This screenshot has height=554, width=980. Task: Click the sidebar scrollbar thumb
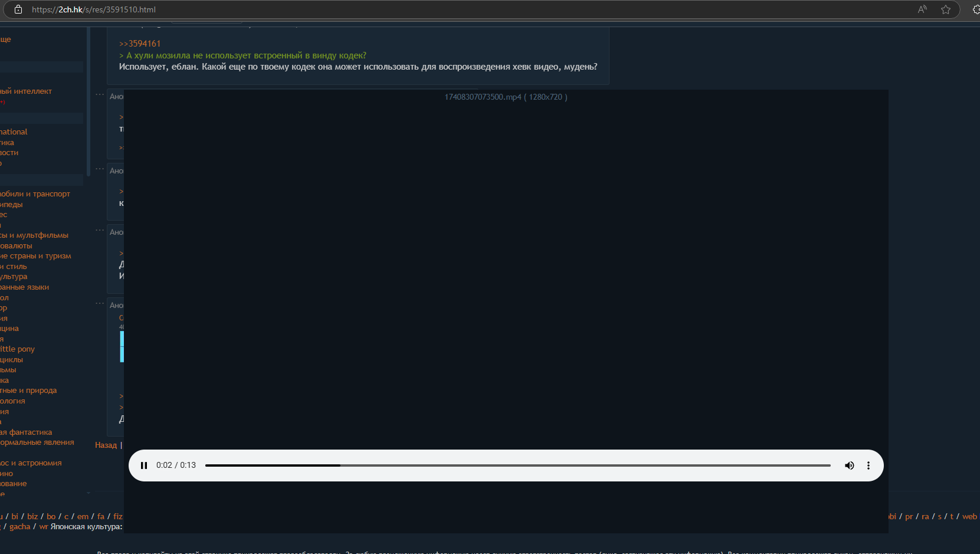89,100
